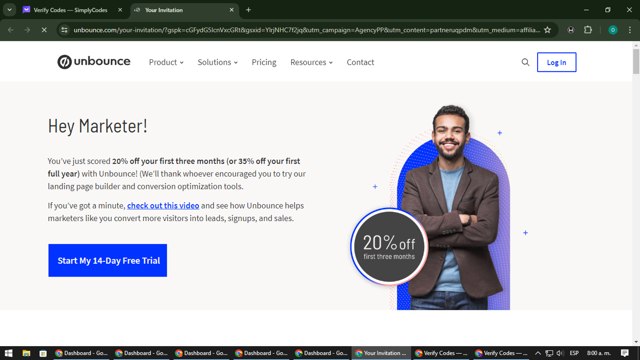
Task: Go to the Pricing page
Action: (264, 62)
